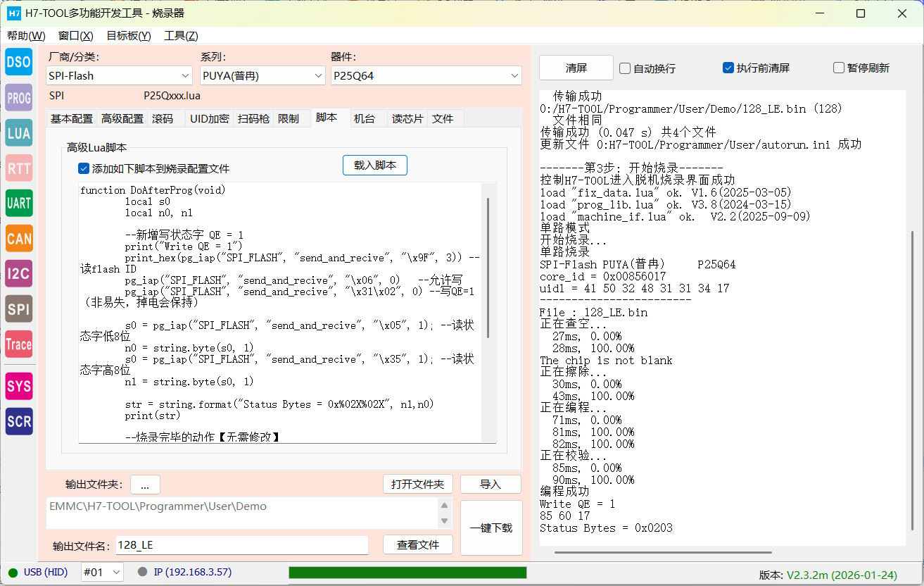Uncheck 添加如下脚本到烧录配置文件
The width and height of the screenshot is (924, 586).
[x=84, y=168]
